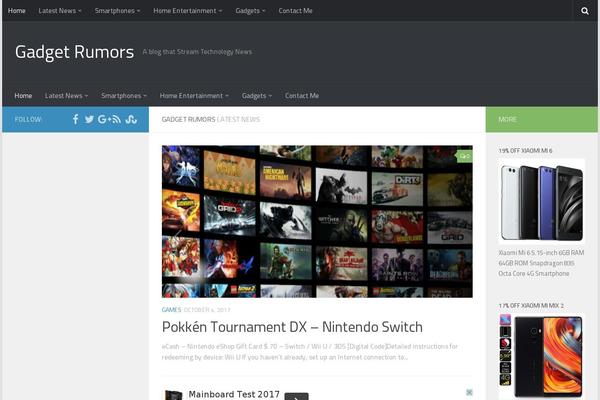Click the Mainboard Test 2017 ad title
The width and height of the screenshot is (600, 400).
coord(234,394)
